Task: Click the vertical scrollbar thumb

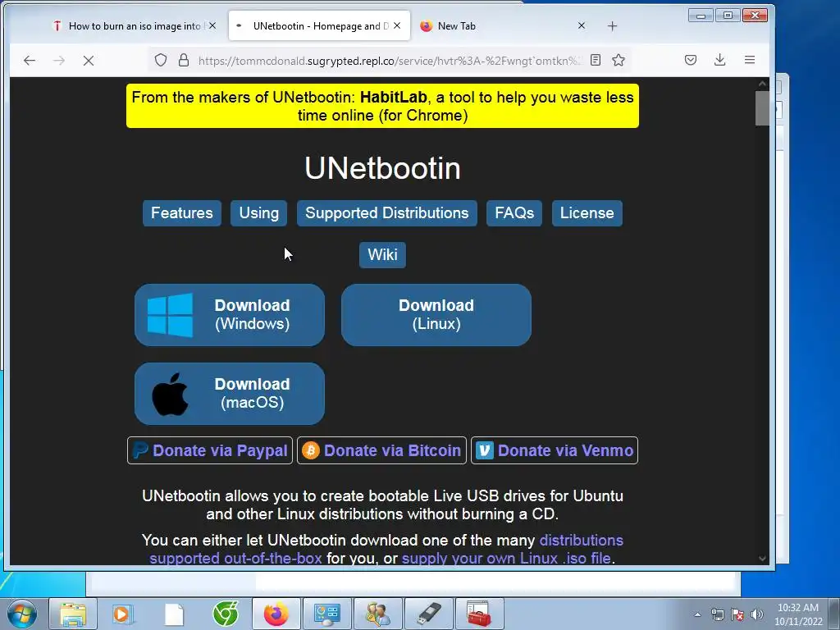Action: [x=762, y=108]
